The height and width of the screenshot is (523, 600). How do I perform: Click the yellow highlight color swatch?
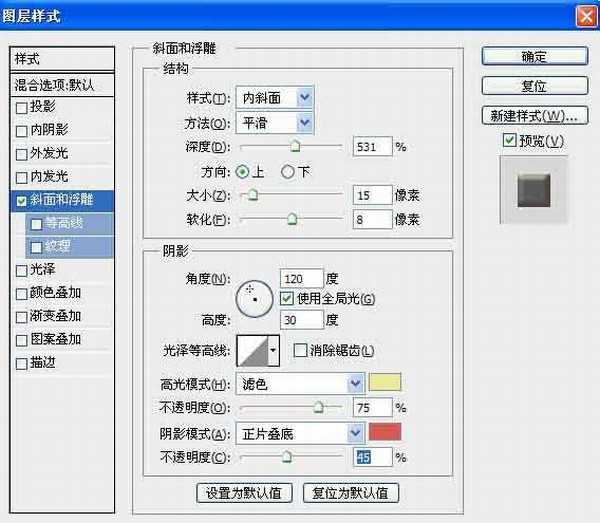384,383
